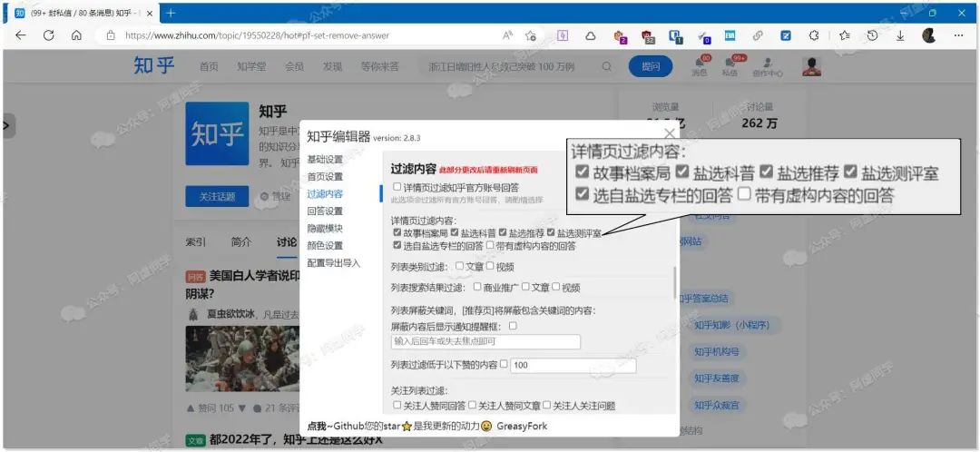Select 过滤内容 in editor sidebar
Viewport: 980px width, 452px height.
tap(325, 194)
